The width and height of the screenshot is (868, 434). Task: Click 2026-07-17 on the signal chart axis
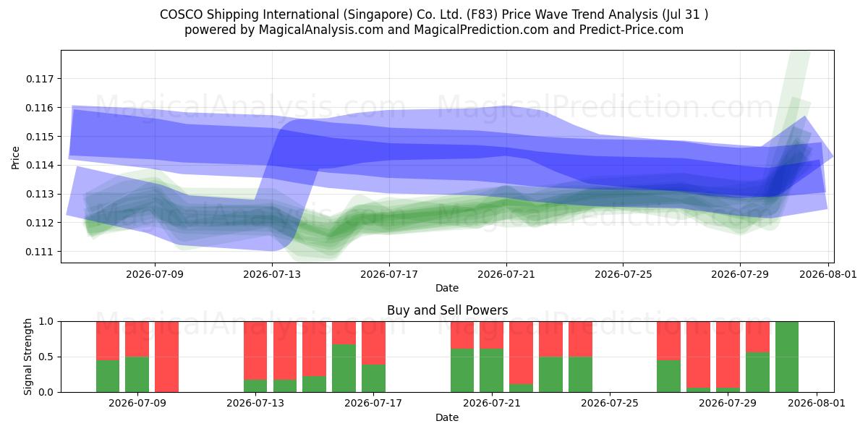point(373,404)
